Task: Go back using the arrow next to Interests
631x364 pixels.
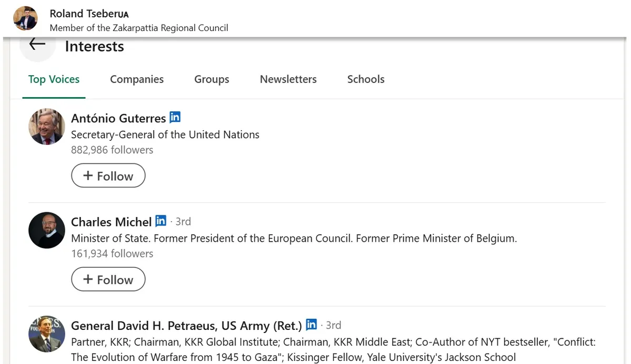Action: (x=37, y=45)
